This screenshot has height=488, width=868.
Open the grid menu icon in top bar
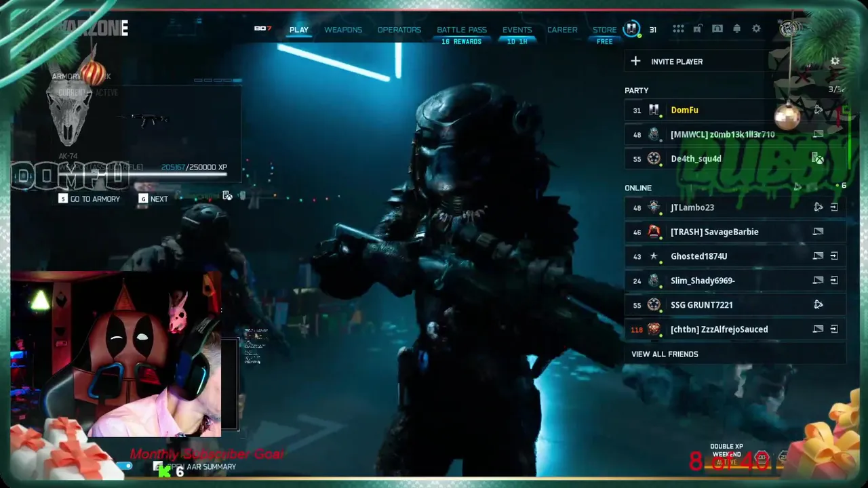click(x=678, y=29)
